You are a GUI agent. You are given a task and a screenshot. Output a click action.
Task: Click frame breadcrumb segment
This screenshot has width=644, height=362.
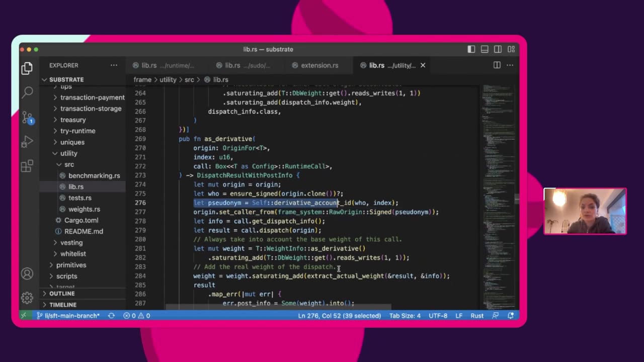point(142,79)
